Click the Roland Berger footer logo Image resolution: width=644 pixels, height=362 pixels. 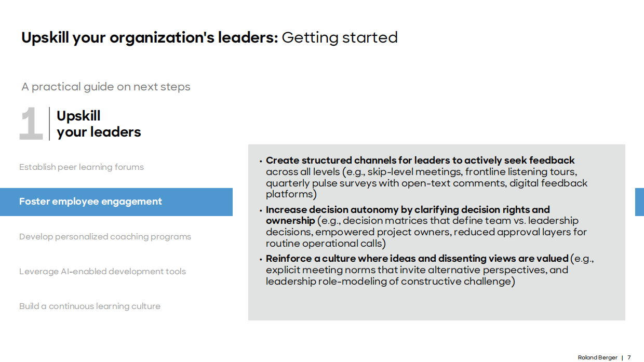point(597,357)
